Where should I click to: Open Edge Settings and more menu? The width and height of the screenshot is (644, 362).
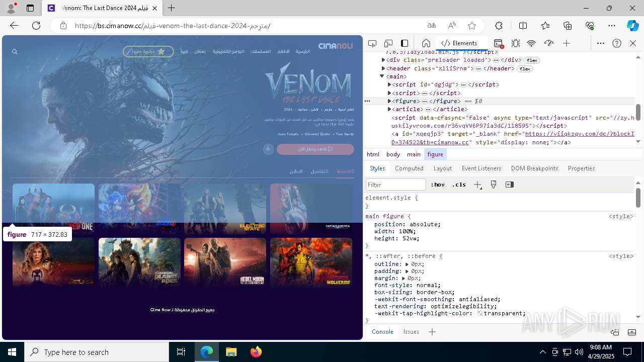(x=612, y=26)
